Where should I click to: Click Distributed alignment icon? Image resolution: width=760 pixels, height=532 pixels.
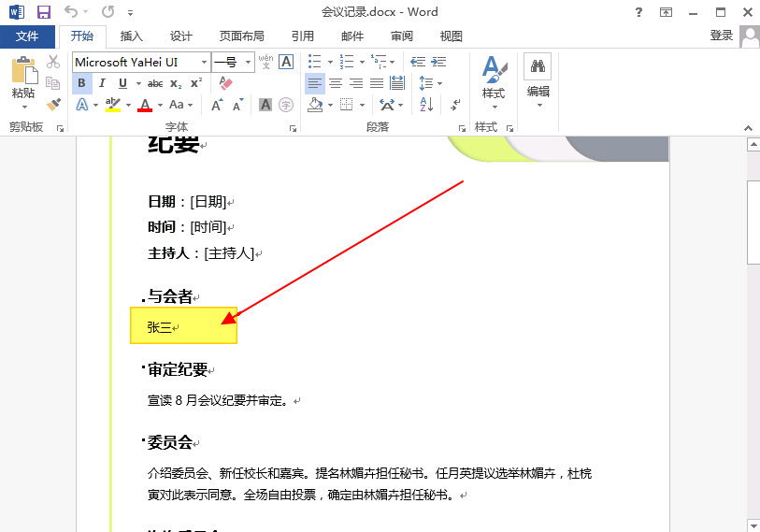pos(397,83)
